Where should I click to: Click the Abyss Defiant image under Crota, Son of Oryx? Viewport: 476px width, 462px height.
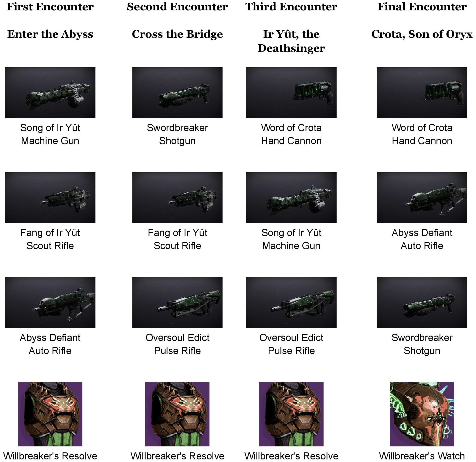coord(422,198)
